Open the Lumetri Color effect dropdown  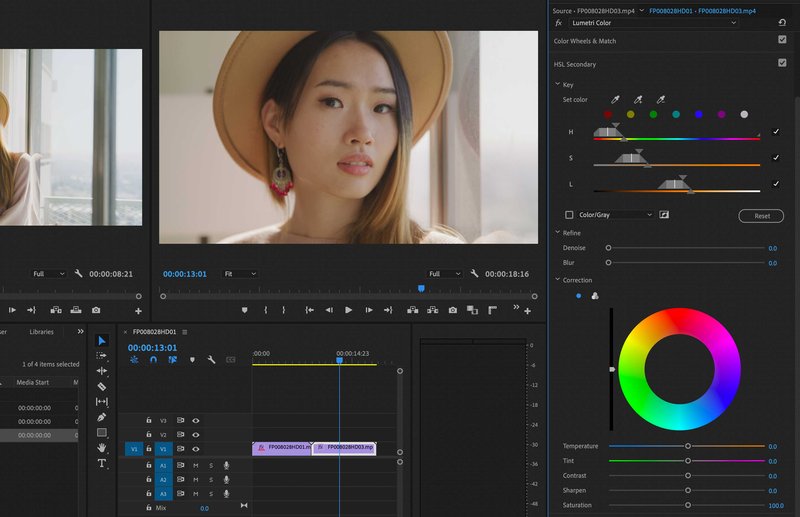pyautogui.click(x=654, y=22)
